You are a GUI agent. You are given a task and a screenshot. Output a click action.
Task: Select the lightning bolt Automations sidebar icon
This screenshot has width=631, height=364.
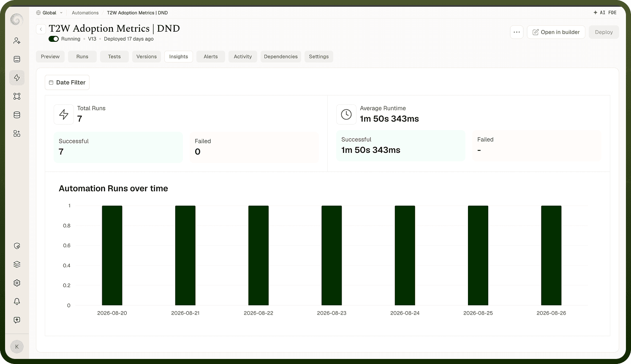pos(17,78)
